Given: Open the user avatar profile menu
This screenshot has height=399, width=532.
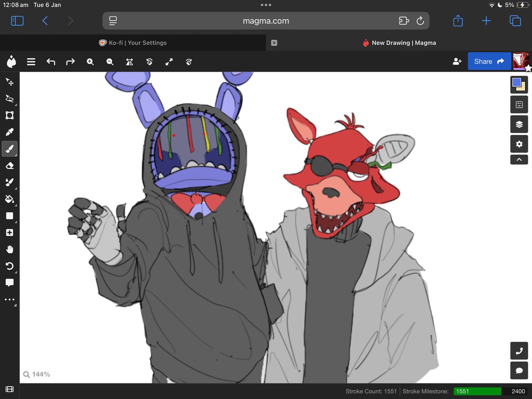Looking at the screenshot, I should click(x=521, y=61).
